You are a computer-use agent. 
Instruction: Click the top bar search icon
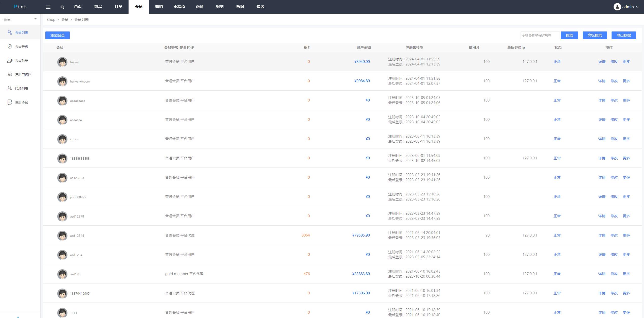coord(62,7)
